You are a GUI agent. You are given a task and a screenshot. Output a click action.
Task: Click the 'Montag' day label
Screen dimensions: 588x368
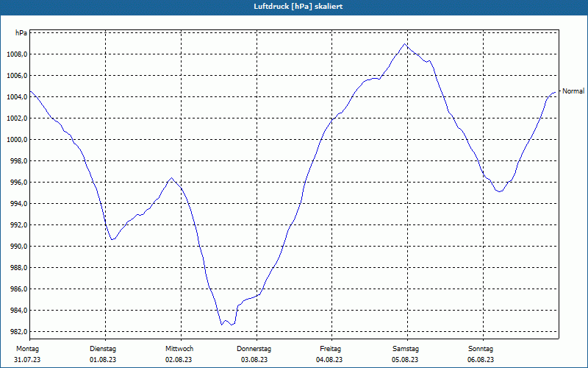(27, 349)
